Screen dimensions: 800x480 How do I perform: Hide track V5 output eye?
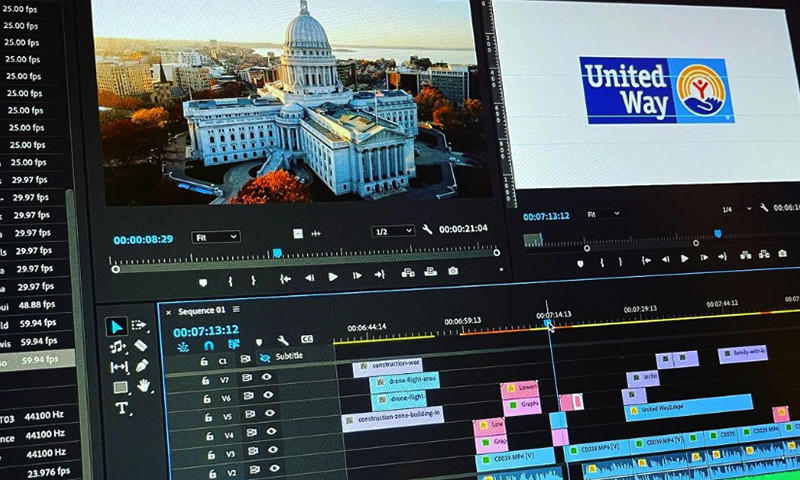click(x=269, y=413)
